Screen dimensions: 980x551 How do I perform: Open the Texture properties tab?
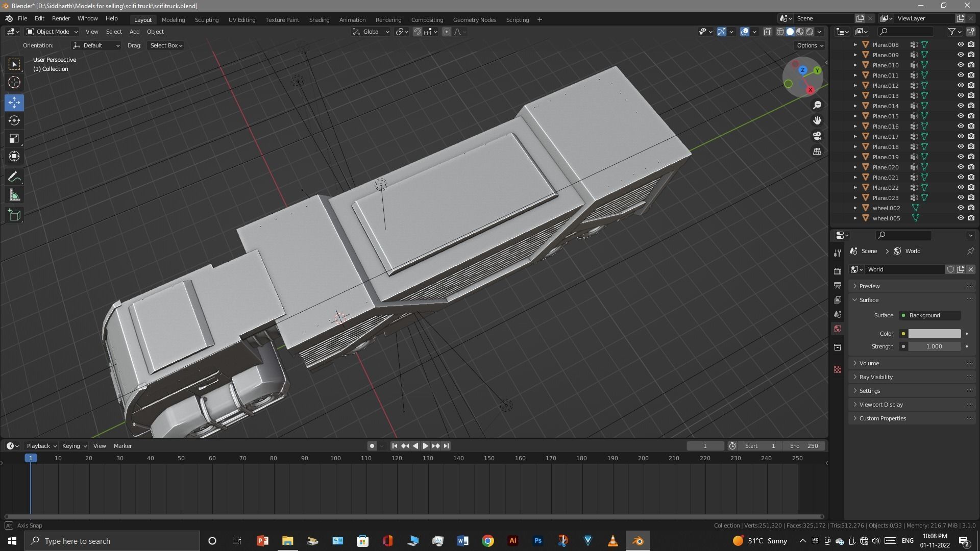837,369
